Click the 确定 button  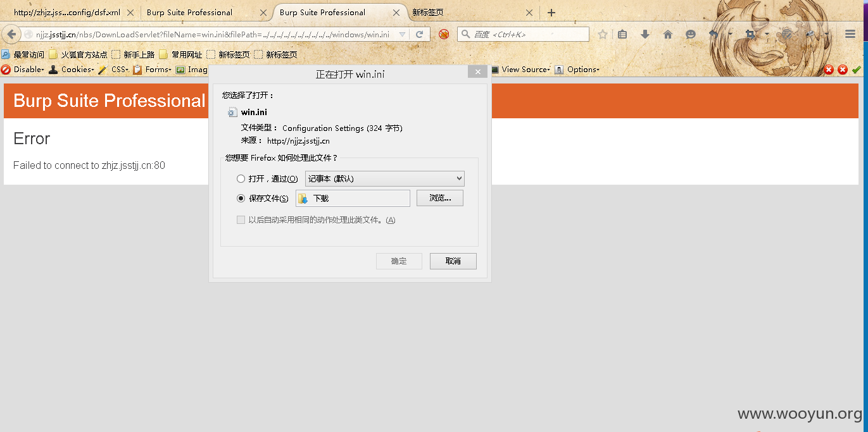click(399, 261)
